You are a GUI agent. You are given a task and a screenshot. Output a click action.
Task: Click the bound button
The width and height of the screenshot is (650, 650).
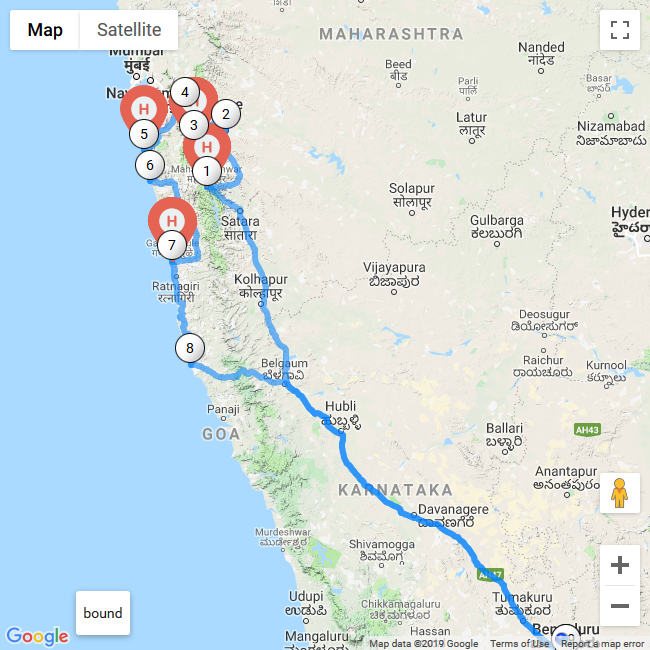pos(103,613)
